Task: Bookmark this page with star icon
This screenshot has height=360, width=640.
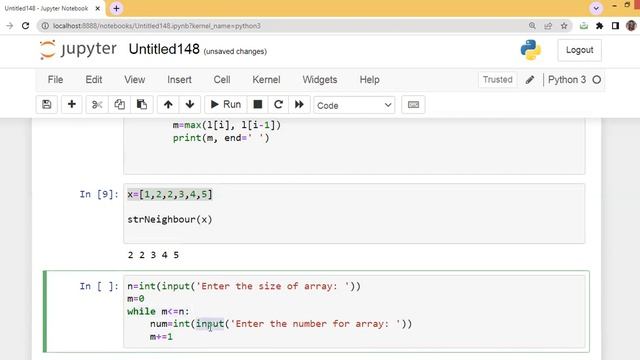Action: [x=564, y=26]
